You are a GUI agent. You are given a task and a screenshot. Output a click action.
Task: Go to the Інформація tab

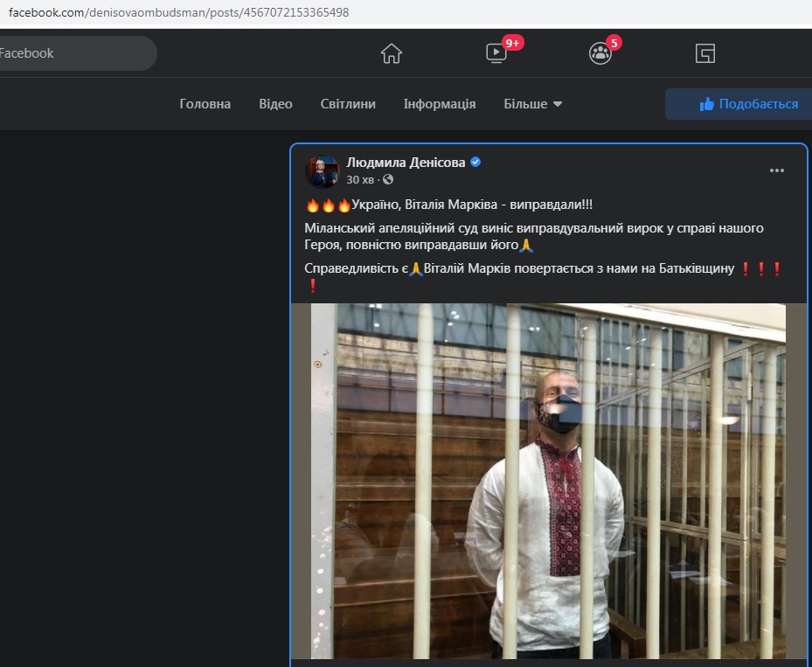[440, 104]
